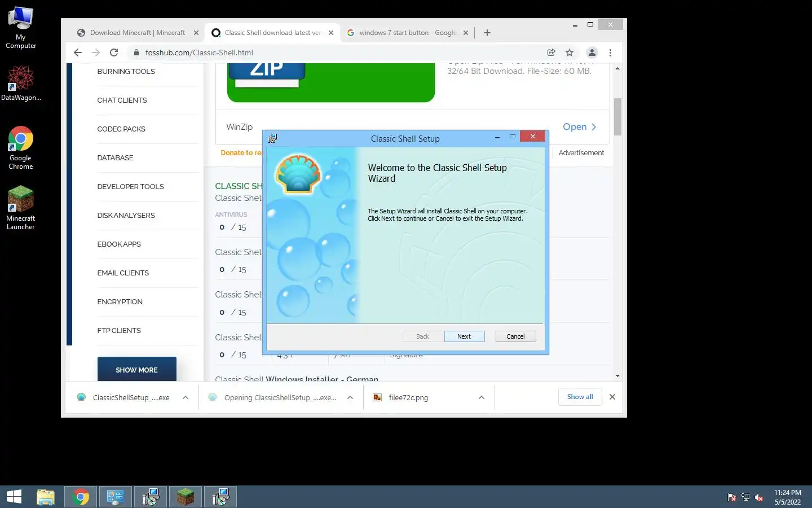Click the green ZIP advertisement banner

pos(331,82)
